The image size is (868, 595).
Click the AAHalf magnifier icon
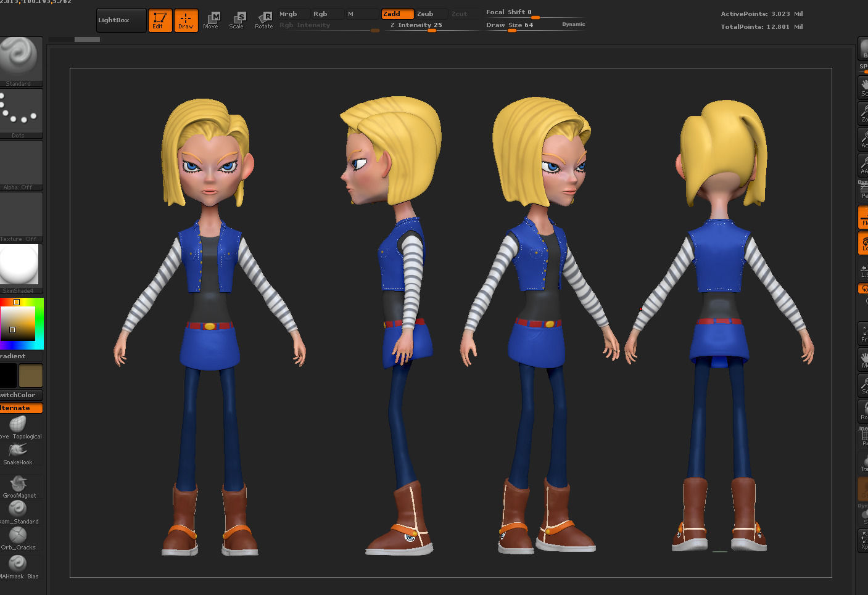pos(864,165)
